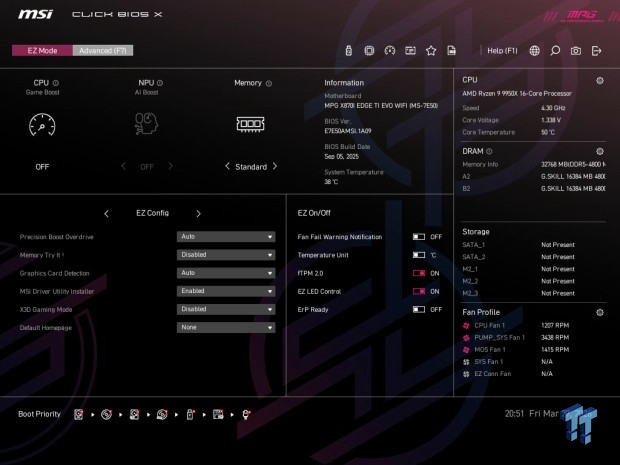Click the NPU AI Boost right arrow

pyautogui.click(x=170, y=166)
